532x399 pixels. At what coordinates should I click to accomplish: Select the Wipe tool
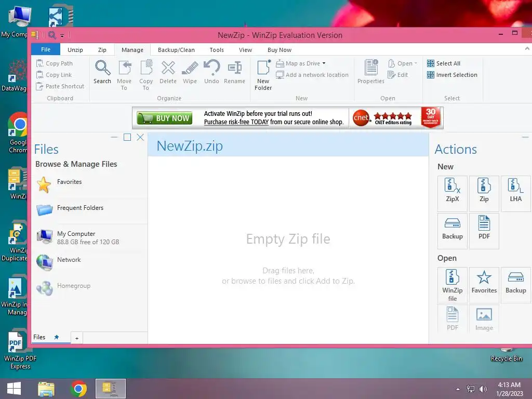tap(190, 72)
